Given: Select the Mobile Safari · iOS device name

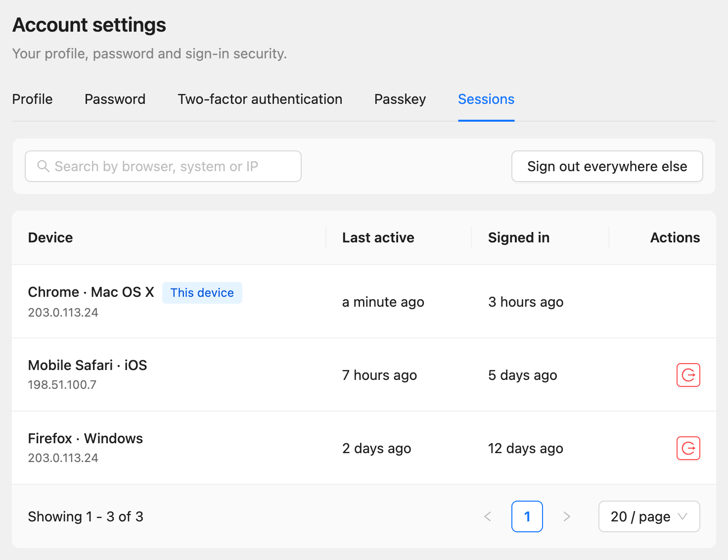Looking at the screenshot, I should (88, 365).
